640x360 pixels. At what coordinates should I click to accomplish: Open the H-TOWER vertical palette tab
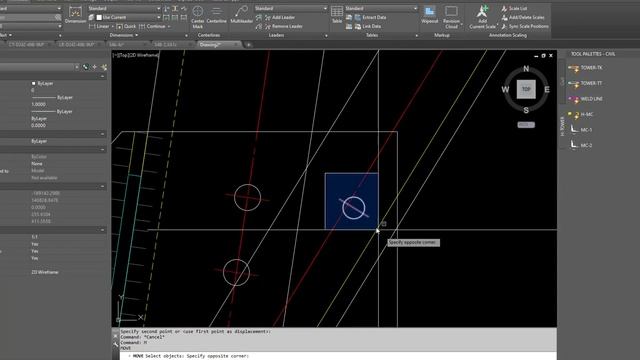[562, 126]
